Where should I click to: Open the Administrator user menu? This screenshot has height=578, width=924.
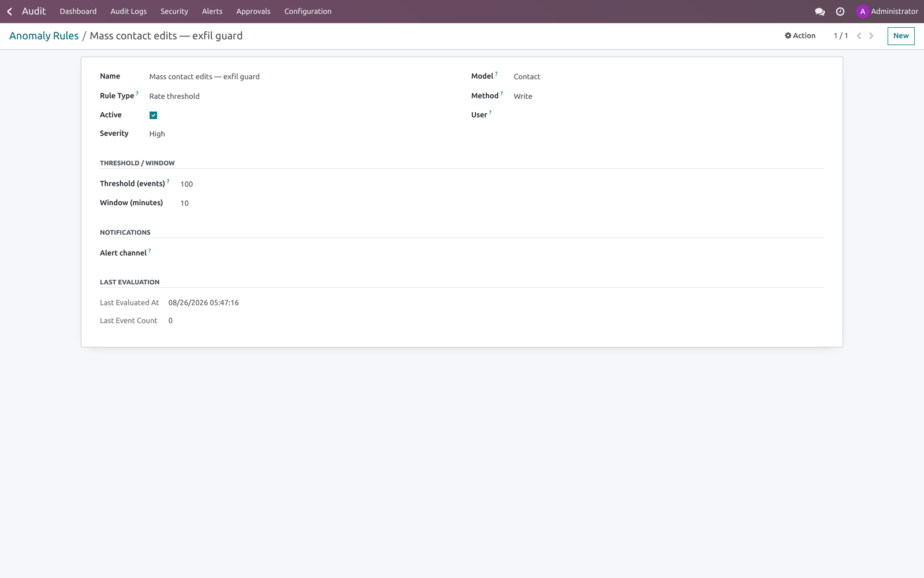[888, 12]
